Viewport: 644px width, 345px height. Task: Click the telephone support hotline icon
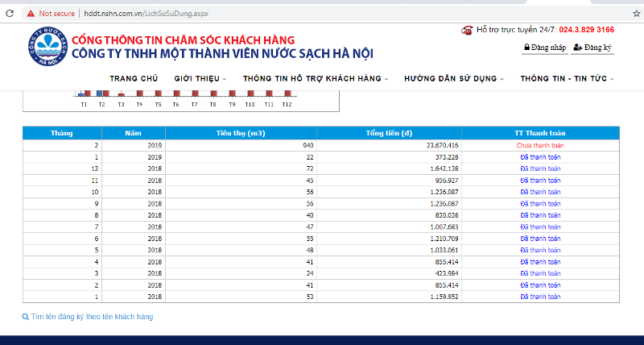(x=467, y=30)
